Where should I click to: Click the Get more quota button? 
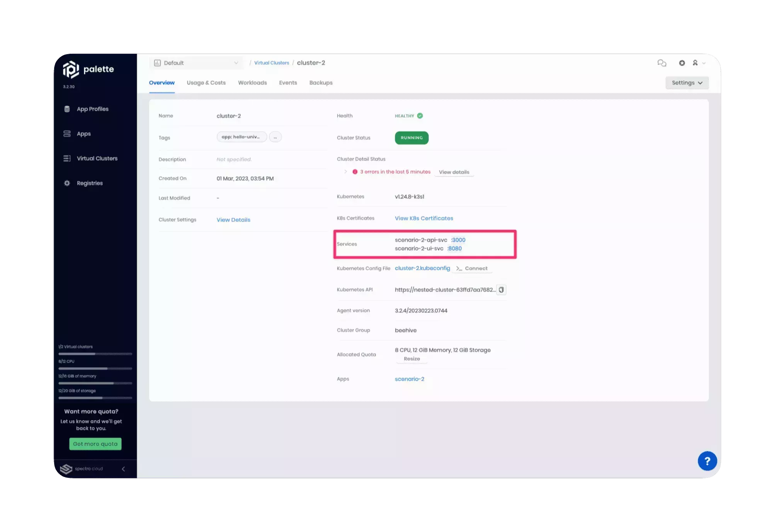point(95,444)
